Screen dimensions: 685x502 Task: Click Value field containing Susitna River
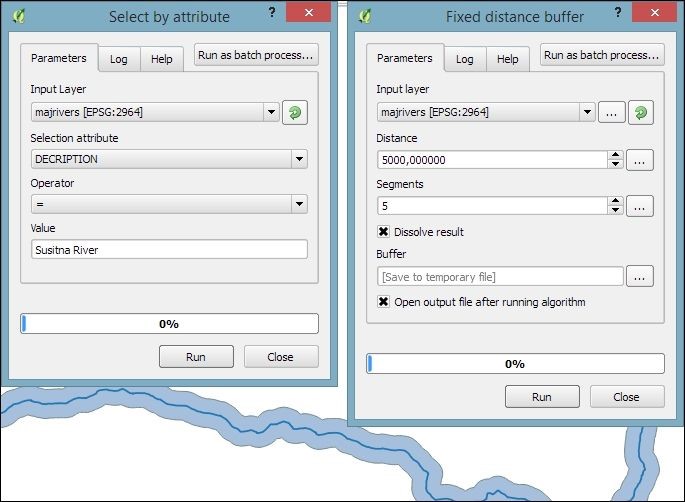click(x=168, y=250)
